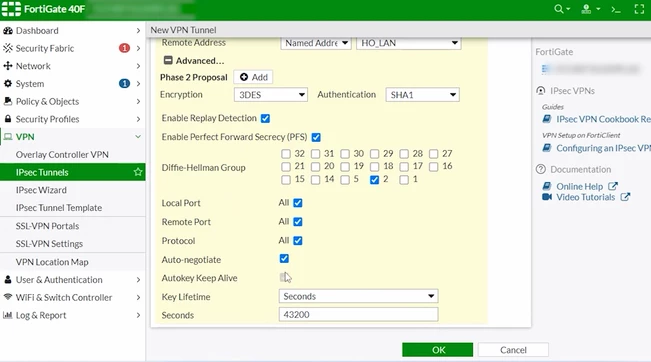Open Remote Address type dropdown
Image resolution: width=651 pixels, height=362 pixels.
[x=316, y=43]
